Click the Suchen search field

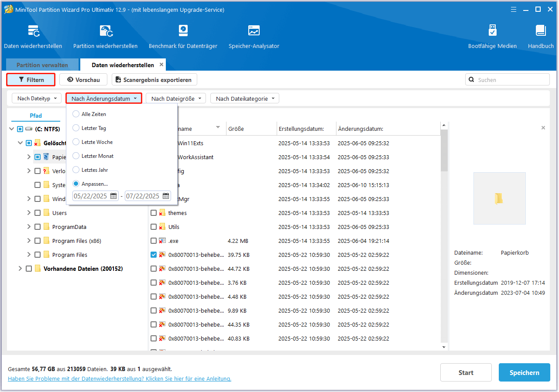[x=508, y=80]
